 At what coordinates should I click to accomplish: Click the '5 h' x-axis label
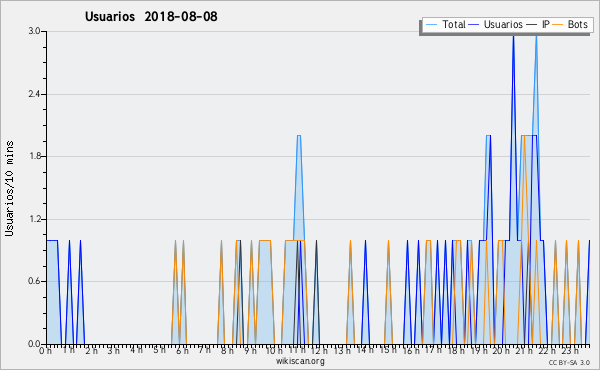[x=159, y=350]
